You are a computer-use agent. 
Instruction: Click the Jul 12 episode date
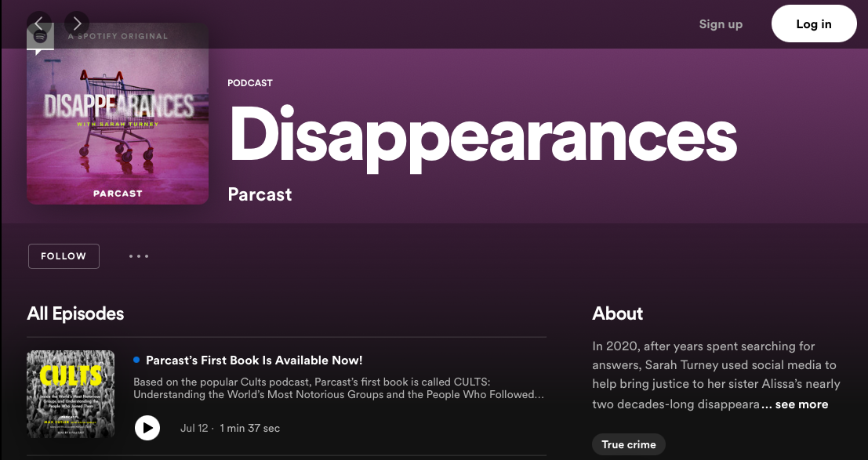[x=194, y=428]
